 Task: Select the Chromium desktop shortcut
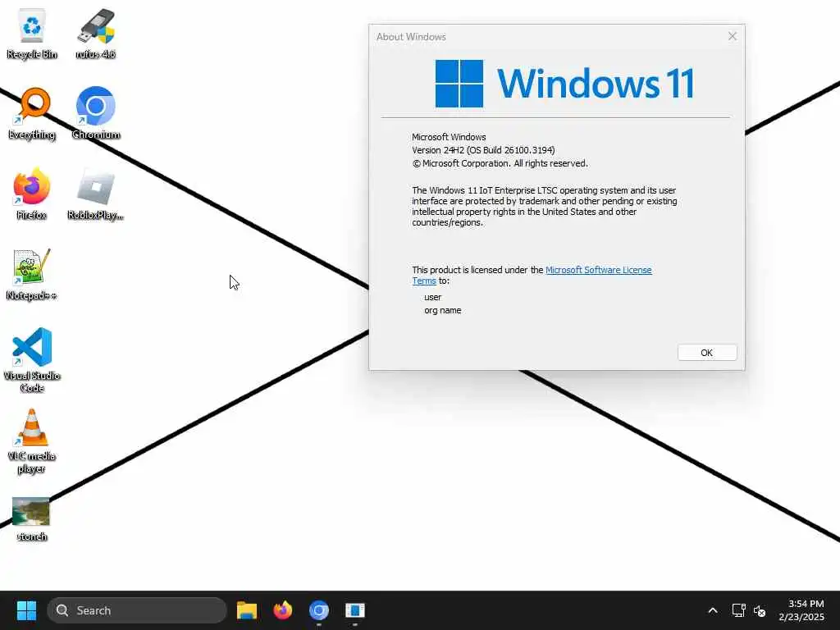(x=95, y=114)
